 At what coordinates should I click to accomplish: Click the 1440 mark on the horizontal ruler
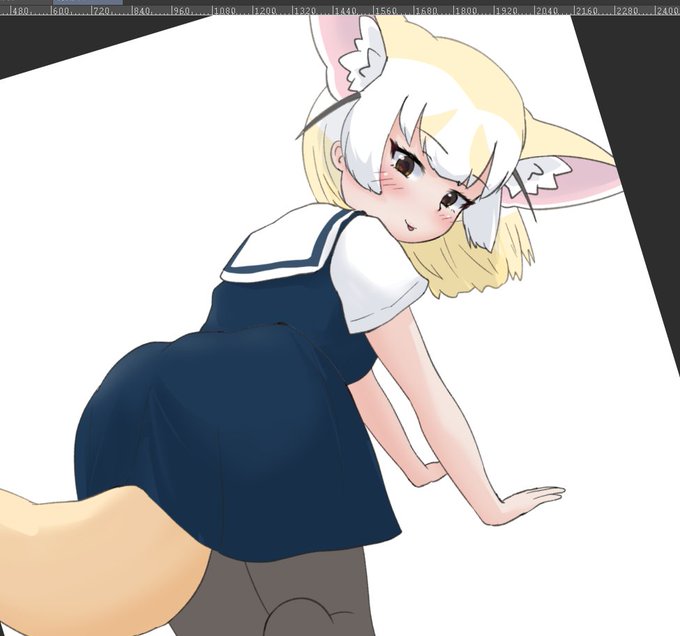(x=345, y=10)
